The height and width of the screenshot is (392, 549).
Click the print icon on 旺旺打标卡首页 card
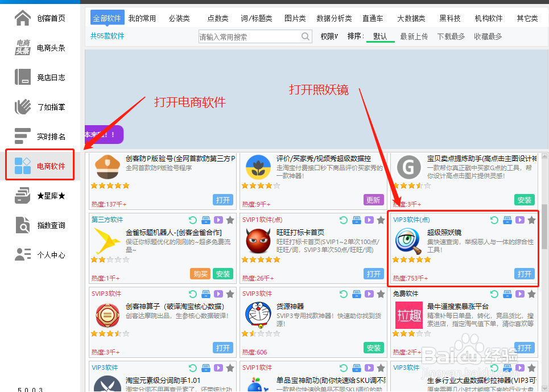[357, 220]
